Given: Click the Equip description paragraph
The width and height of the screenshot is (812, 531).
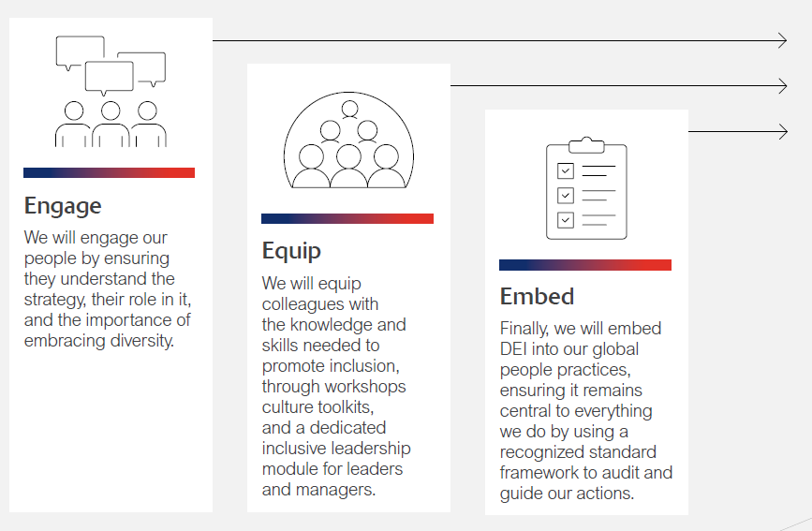Looking at the screenshot, I should [335, 386].
